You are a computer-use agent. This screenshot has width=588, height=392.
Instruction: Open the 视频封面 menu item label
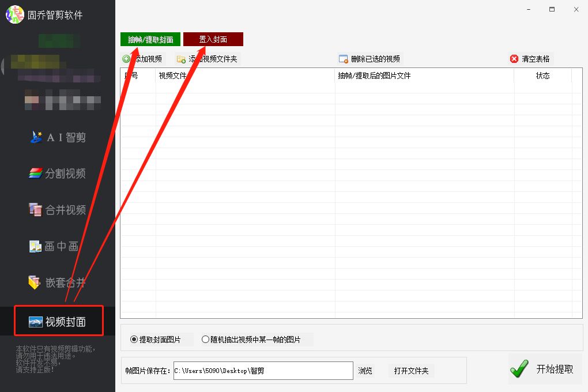(66, 322)
